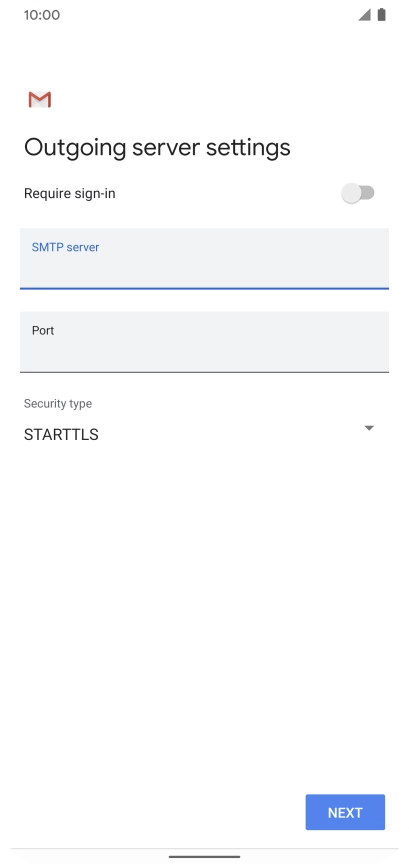This screenshot has height=864, width=409.
Task: Click the blue underline of SMTP server field
Action: pyautogui.click(x=204, y=288)
